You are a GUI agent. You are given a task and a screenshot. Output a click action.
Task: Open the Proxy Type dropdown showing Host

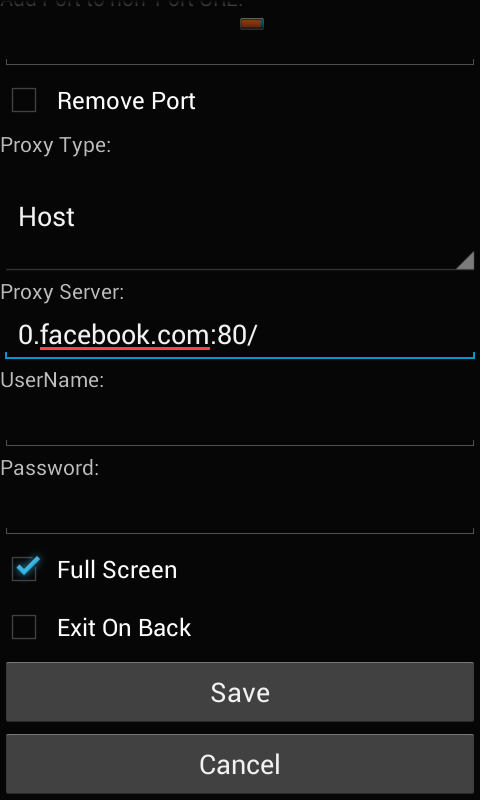[240, 217]
